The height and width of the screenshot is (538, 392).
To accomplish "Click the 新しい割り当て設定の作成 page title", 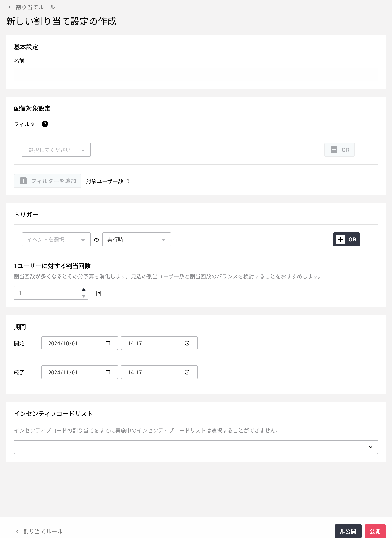I will coord(61,21).
